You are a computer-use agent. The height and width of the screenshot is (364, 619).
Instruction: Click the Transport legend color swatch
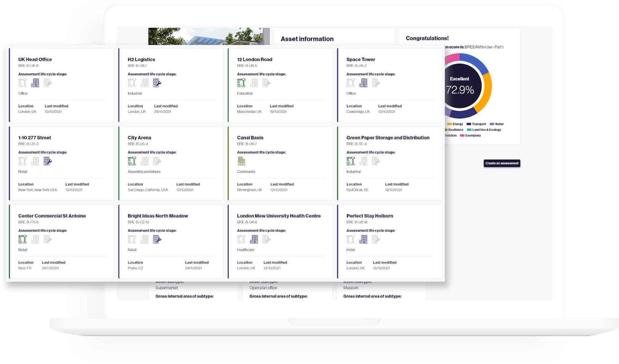point(469,124)
